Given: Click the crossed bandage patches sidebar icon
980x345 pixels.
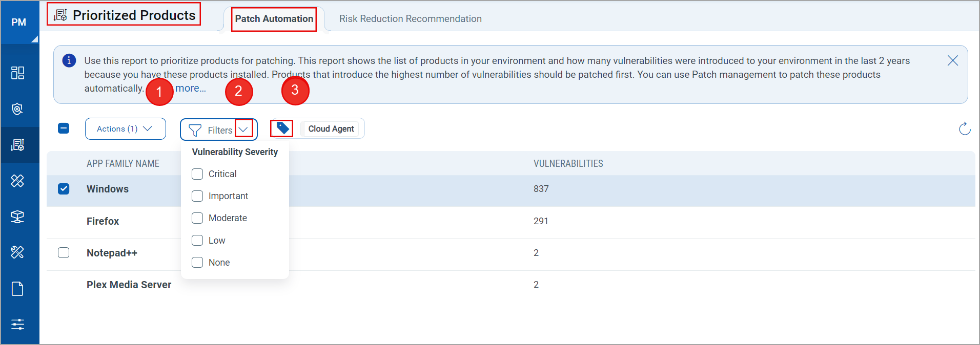Looking at the screenshot, I should [x=17, y=181].
